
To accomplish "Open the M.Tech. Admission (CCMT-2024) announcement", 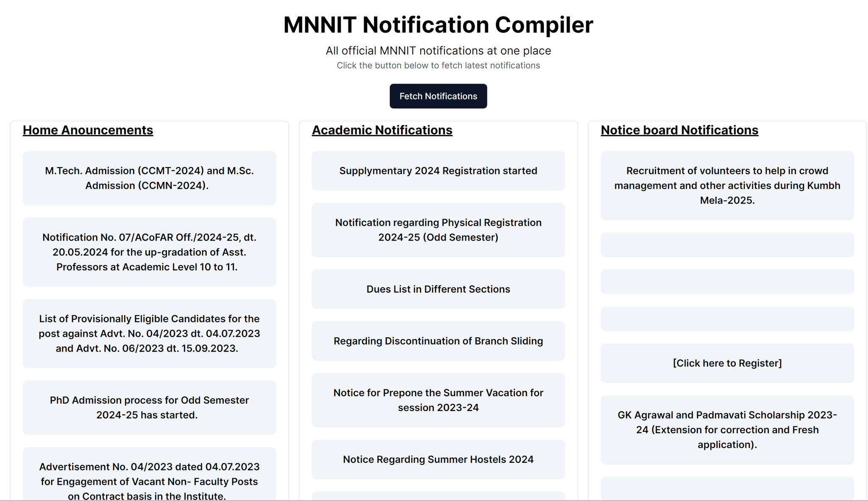I will [x=149, y=178].
